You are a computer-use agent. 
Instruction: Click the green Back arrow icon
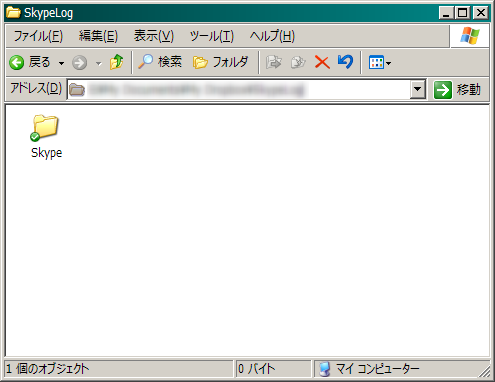click(x=17, y=62)
